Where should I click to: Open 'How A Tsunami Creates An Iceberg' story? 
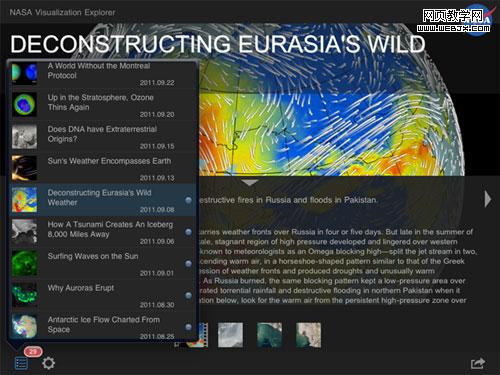pyautogui.click(x=103, y=232)
